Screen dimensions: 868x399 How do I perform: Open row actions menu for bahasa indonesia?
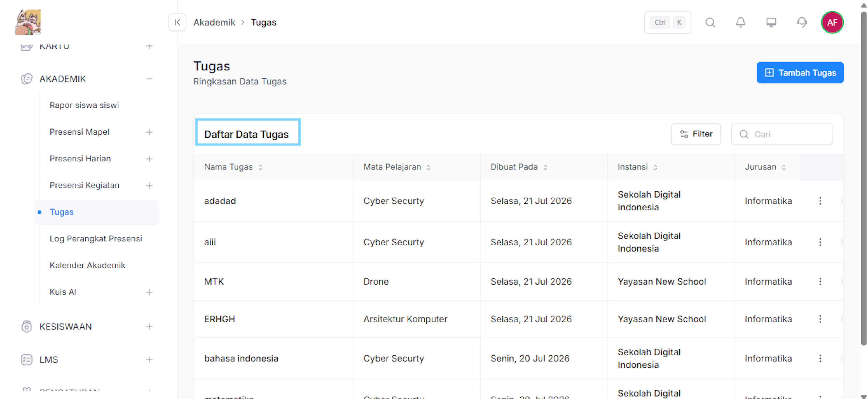(820, 358)
